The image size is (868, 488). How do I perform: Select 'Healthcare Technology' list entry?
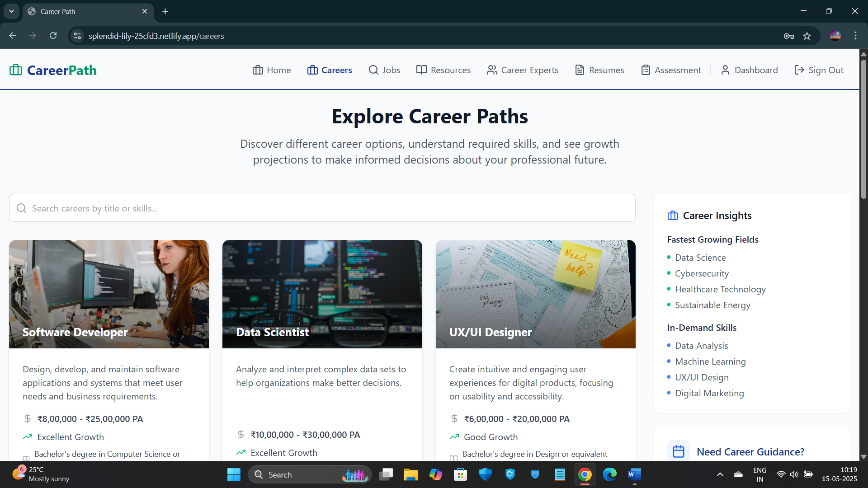[720, 289]
